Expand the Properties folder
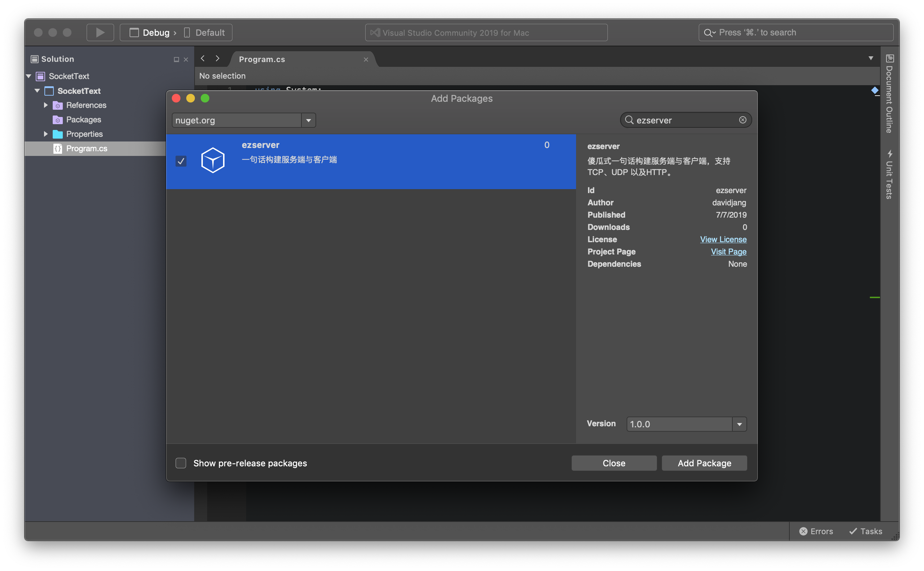The height and width of the screenshot is (571, 924). click(x=46, y=134)
